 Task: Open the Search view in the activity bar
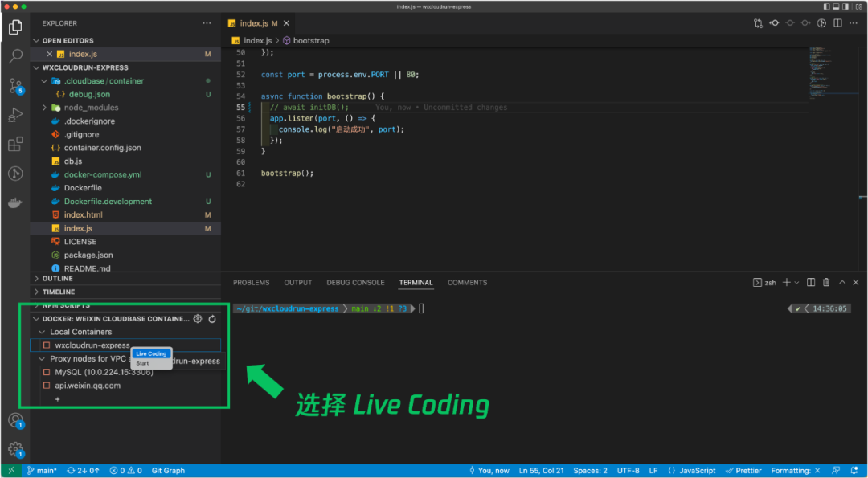point(15,56)
